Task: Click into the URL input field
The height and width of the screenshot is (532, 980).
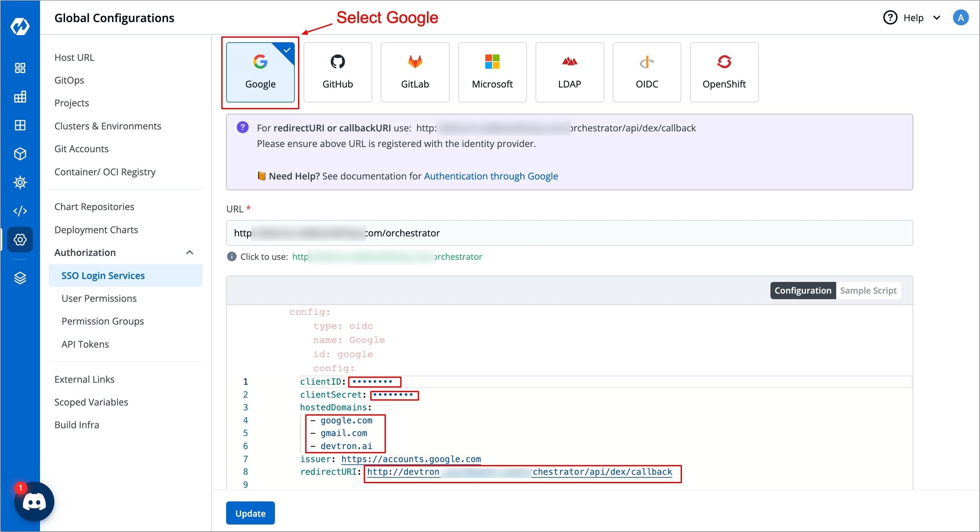Action: (569, 233)
